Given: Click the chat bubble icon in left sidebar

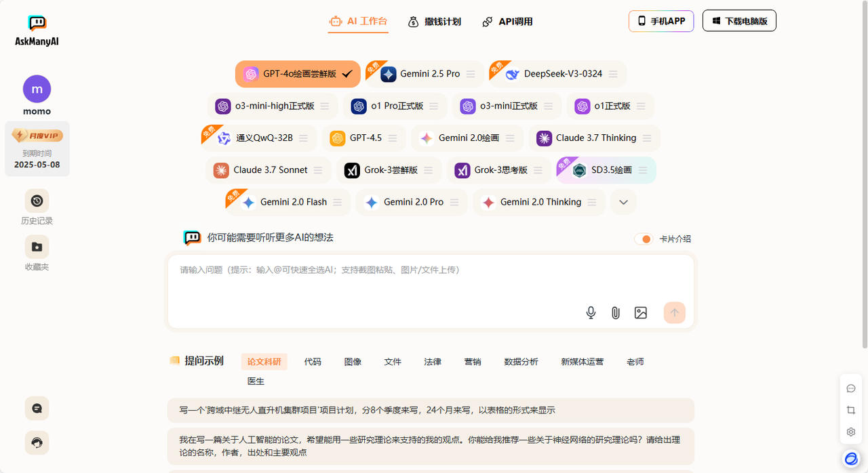Looking at the screenshot, I should (37, 409).
